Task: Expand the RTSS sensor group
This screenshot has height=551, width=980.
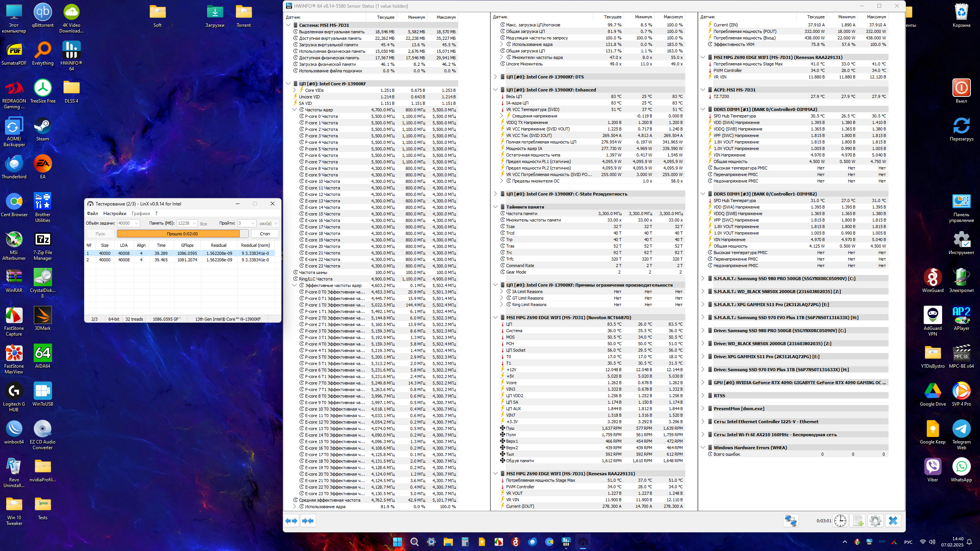Action: [703, 396]
